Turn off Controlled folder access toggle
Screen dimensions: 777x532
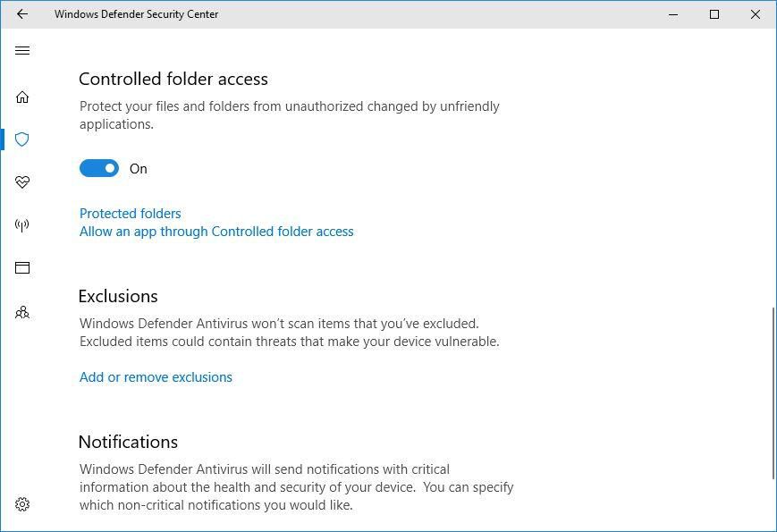point(99,169)
